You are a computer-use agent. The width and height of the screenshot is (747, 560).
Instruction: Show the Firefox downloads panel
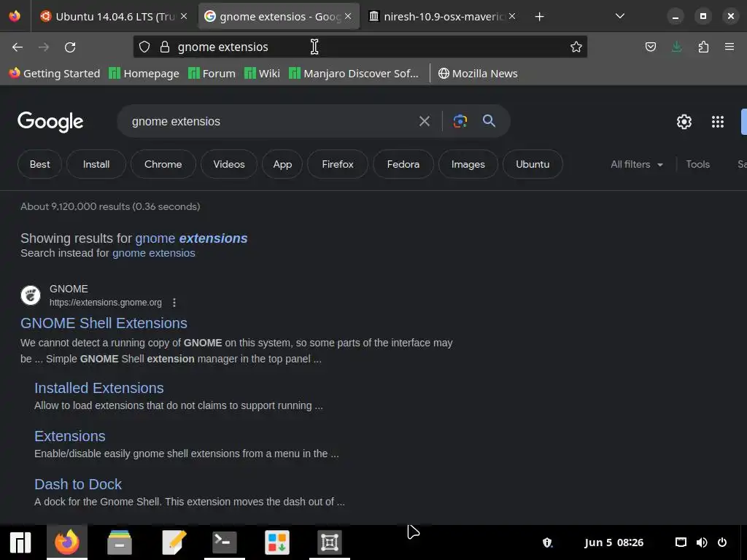click(x=676, y=47)
